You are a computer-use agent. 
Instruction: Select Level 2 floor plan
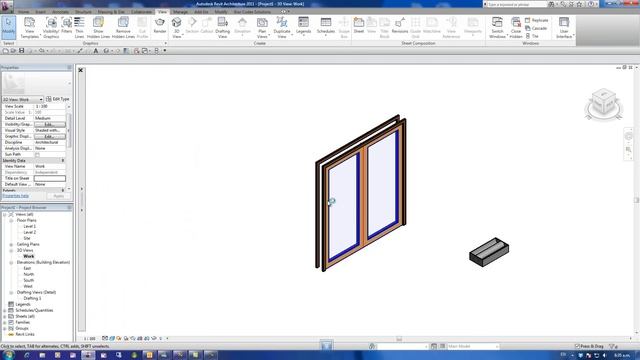tap(29, 232)
